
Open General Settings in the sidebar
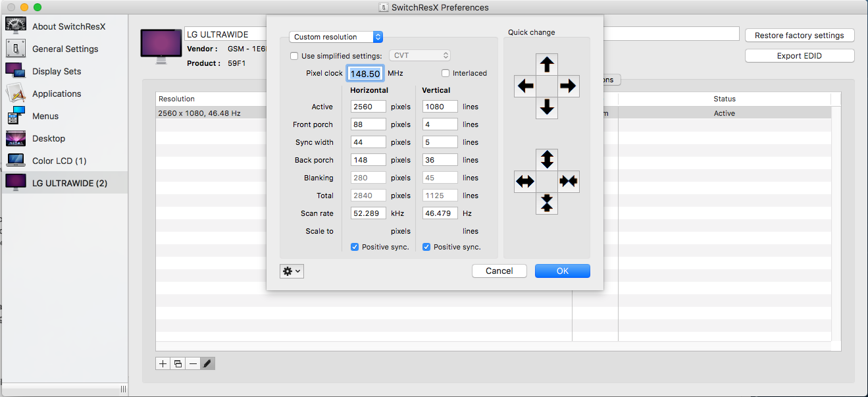65,49
